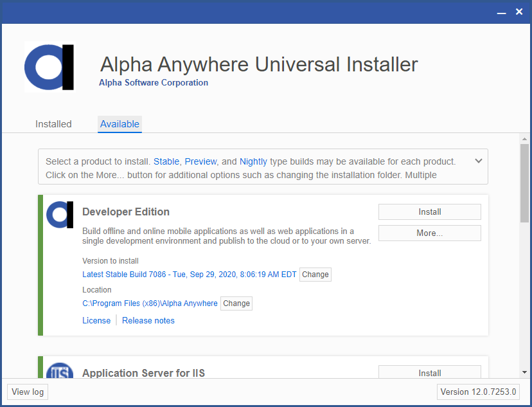532x407 pixels.
Task: Open the Nightly builds link
Action: 253,161
